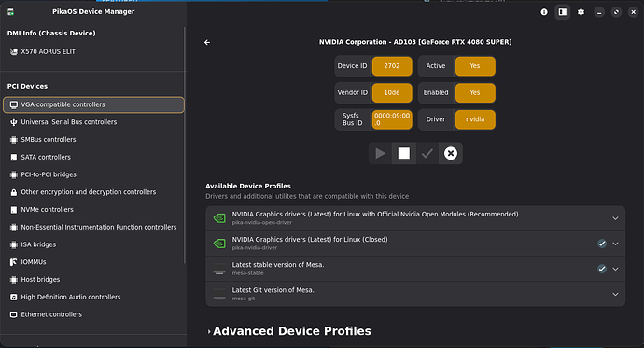Image resolution: width=644 pixels, height=348 pixels.
Task: Click the nvidia Driver value badge
Action: tap(475, 119)
